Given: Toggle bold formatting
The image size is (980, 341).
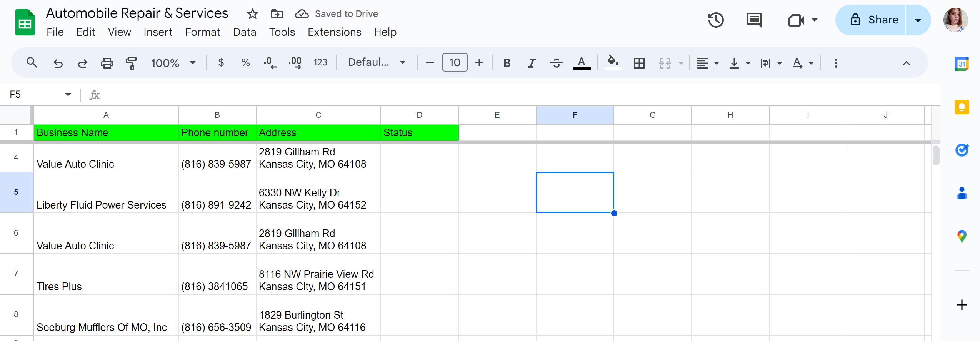Looking at the screenshot, I should coord(507,63).
